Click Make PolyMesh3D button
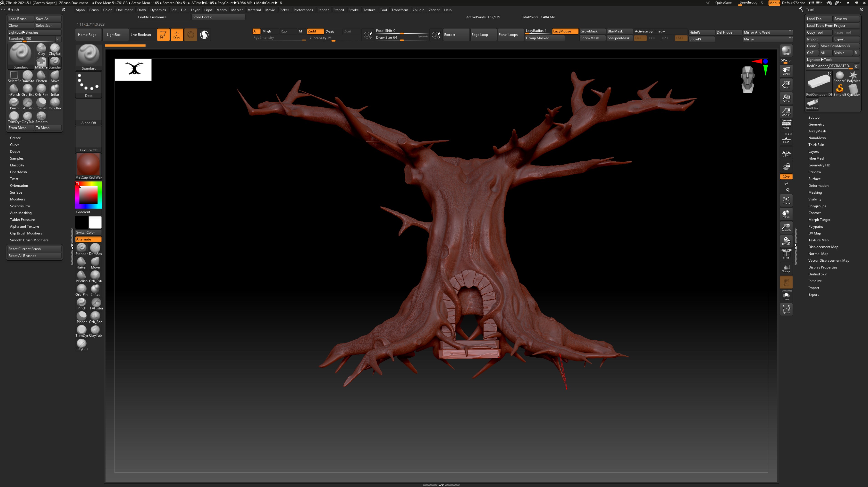 click(839, 46)
